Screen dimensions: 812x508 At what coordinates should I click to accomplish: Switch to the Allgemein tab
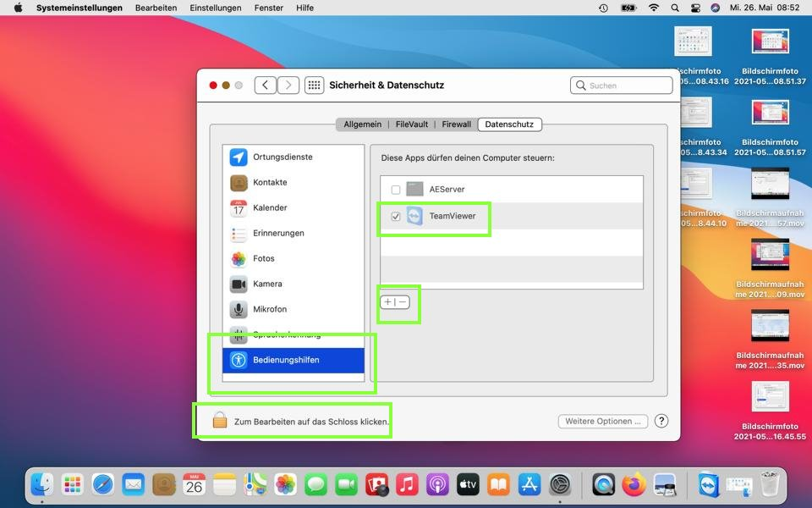pos(363,124)
